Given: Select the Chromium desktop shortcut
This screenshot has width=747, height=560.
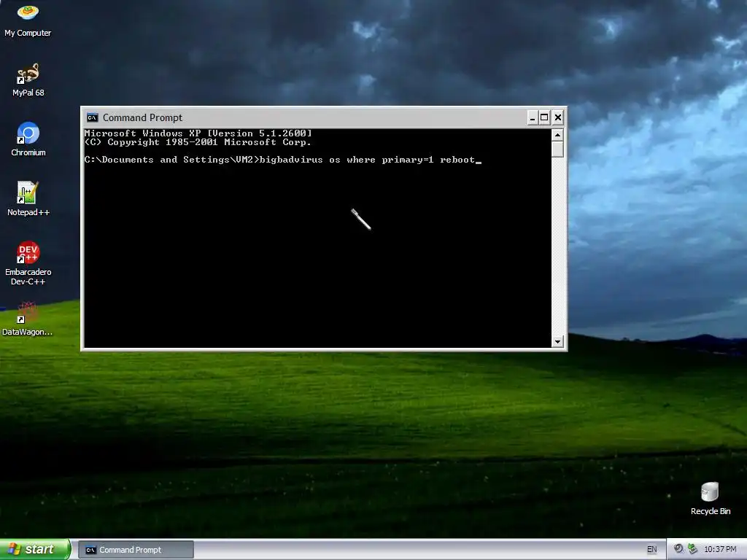Looking at the screenshot, I should 28,139.
